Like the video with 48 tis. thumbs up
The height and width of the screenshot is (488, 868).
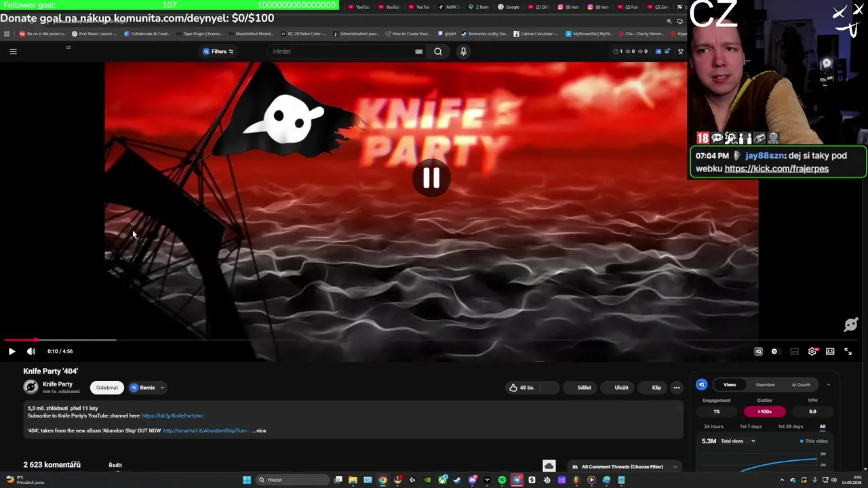pos(522,388)
